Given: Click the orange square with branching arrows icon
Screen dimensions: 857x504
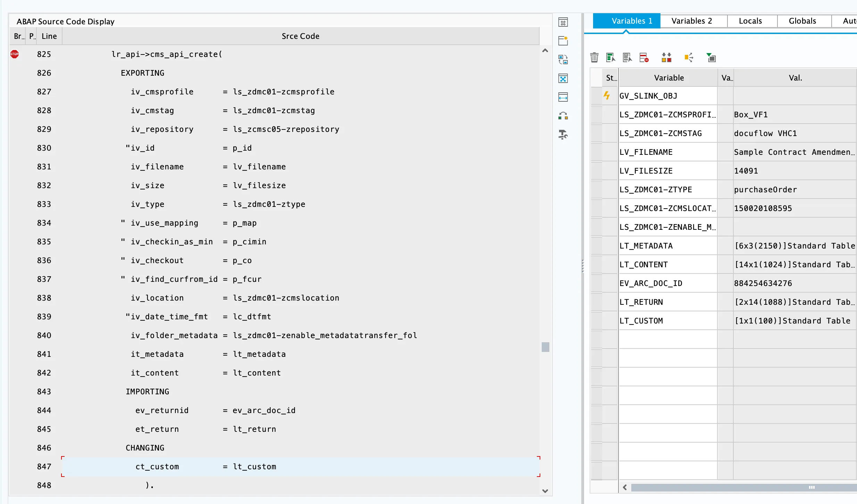Looking at the screenshot, I should coord(689,58).
